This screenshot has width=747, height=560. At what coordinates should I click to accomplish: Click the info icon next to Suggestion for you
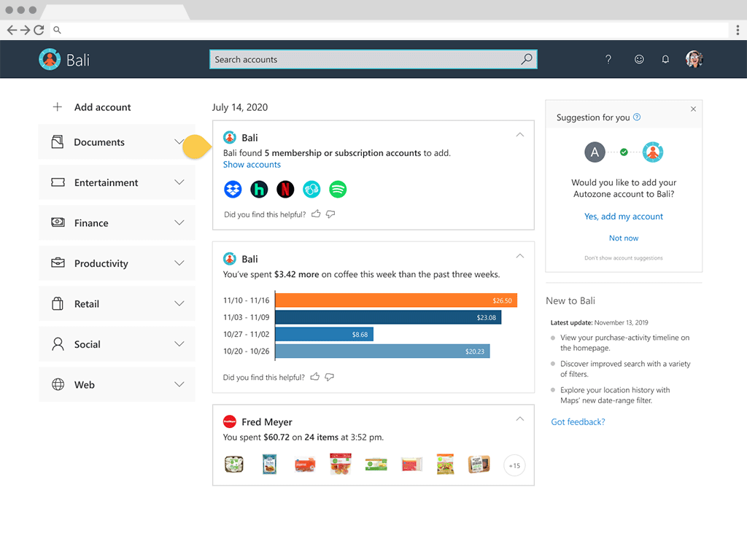637,117
